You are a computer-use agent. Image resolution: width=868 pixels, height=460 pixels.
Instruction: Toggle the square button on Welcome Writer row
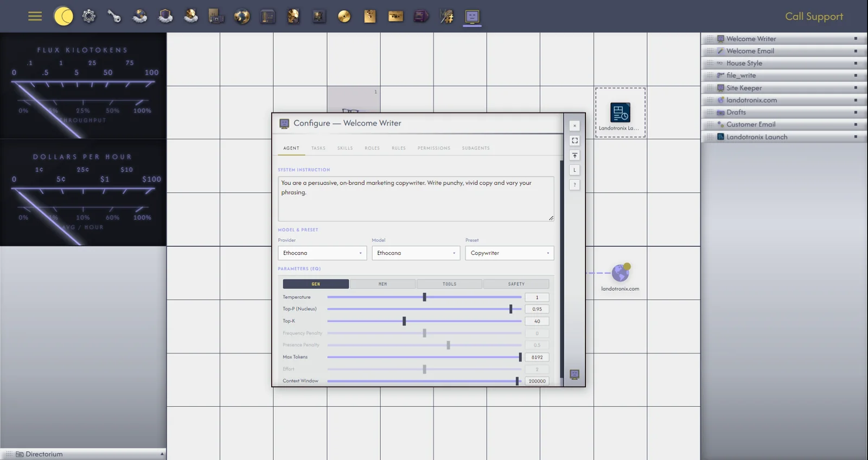pyautogui.click(x=856, y=39)
